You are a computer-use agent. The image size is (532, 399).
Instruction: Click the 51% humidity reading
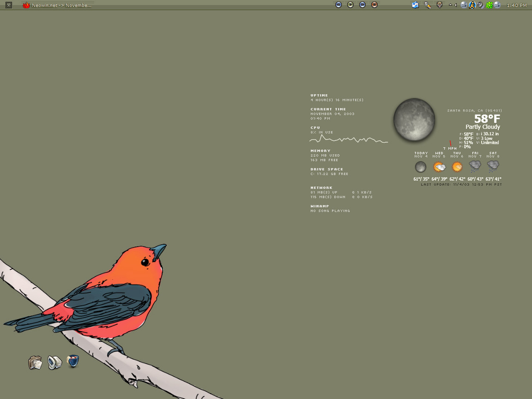coord(469,143)
